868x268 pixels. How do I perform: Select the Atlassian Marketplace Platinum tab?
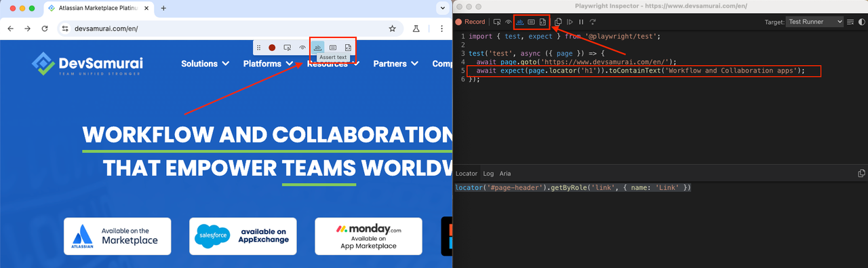point(99,8)
